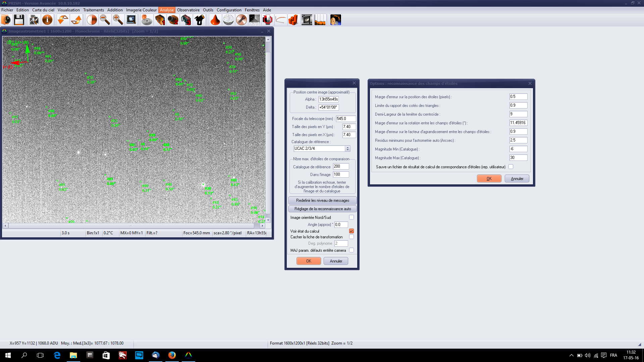Open the 3D bar chart toolbar icon

[293, 20]
